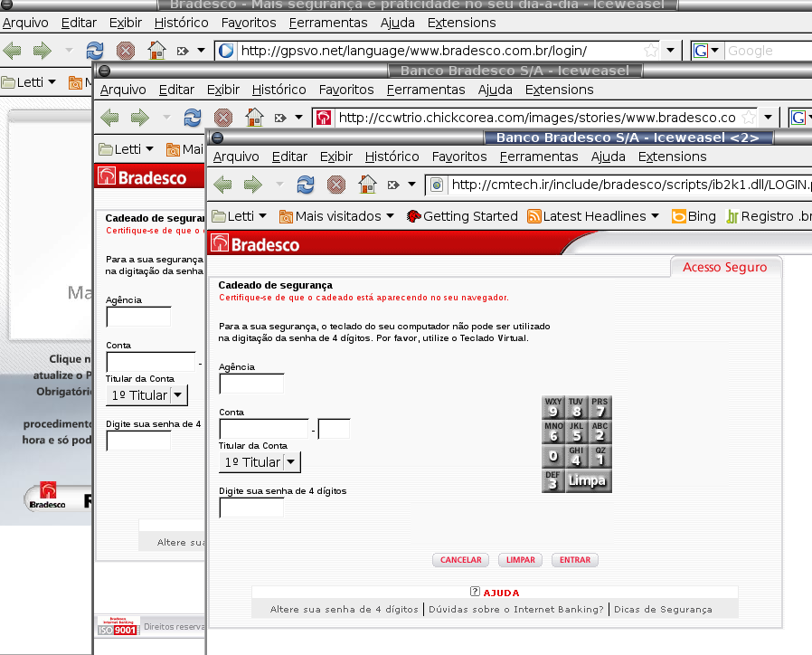Click bookmark star in rear window address bar
The width and height of the screenshot is (812, 655).
[651, 51]
